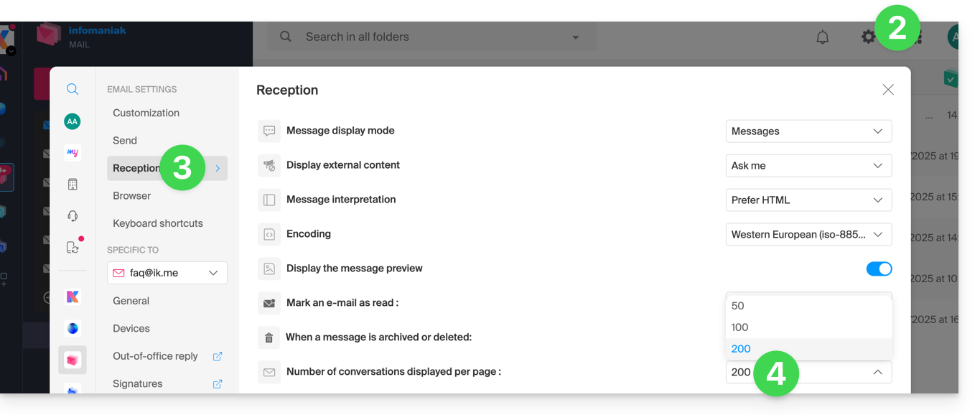Screen dimensions: 980x415
Task: Open external link icon beside Signatures
Action: point(218,384)
